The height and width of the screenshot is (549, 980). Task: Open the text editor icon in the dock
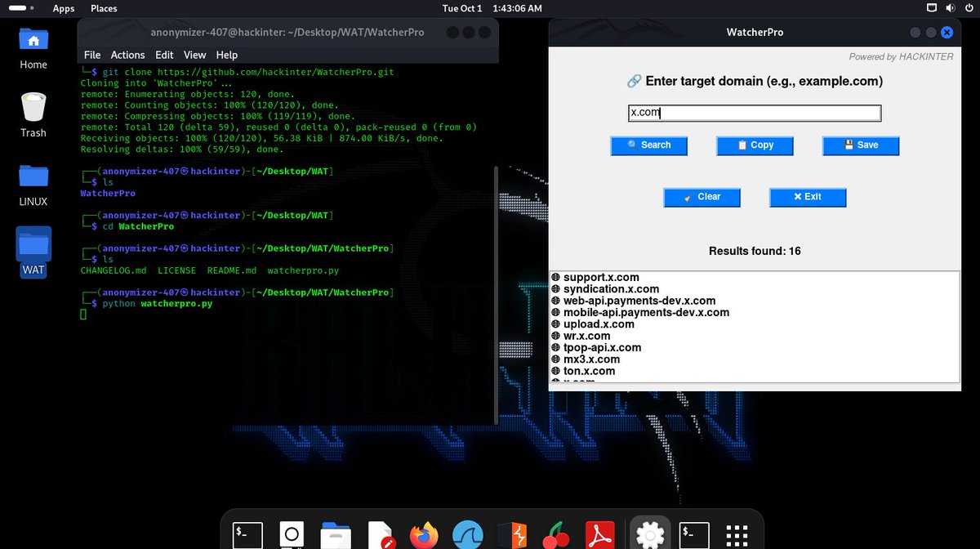380,535
